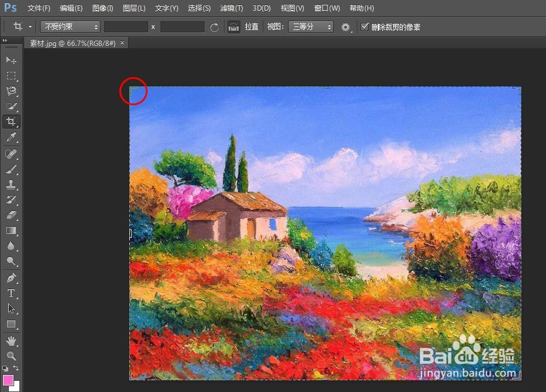Open the 选择(S) menu
Screen dimensions: 546x392
click(x=199, y=8)
